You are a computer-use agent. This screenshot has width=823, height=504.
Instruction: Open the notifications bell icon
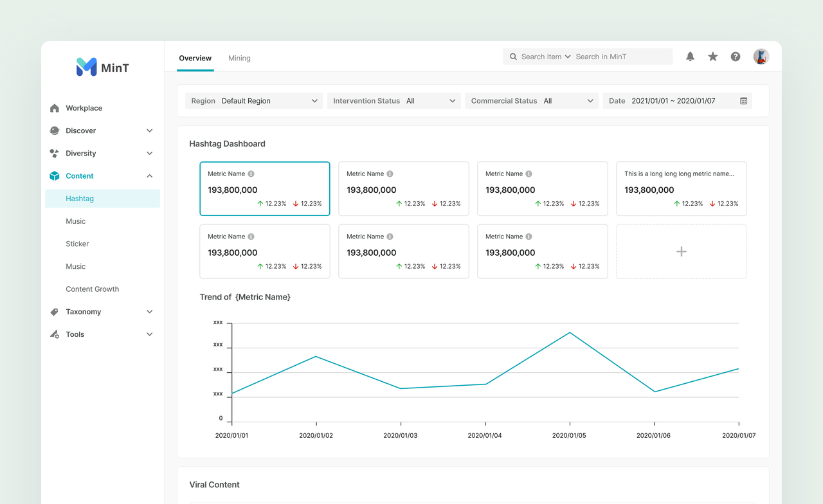coord(690,57)
